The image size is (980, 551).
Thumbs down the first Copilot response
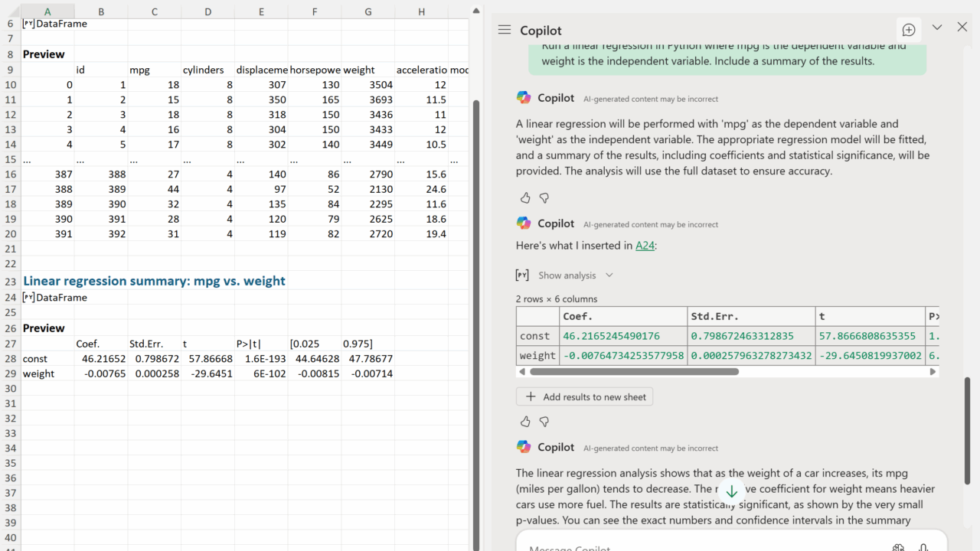point(544,198)
